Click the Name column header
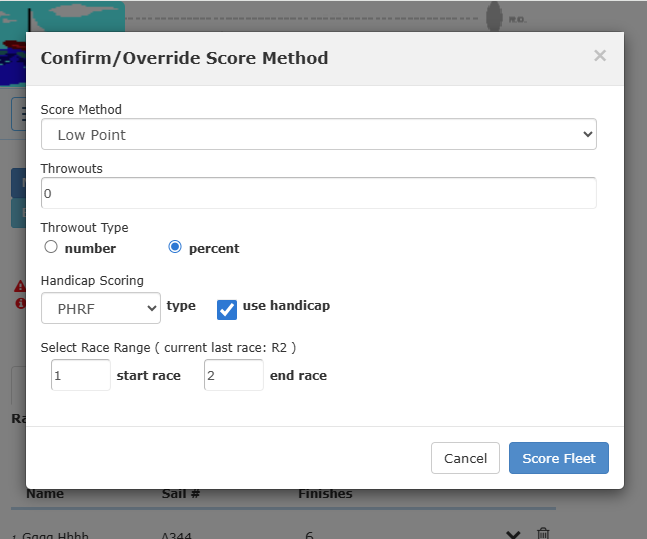 click(x=45, y=494)
